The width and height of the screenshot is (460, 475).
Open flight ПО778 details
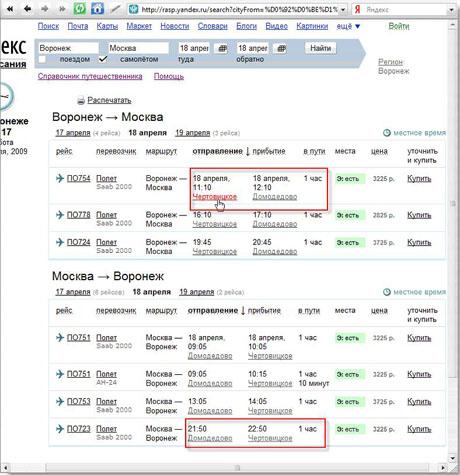point(79,215)
